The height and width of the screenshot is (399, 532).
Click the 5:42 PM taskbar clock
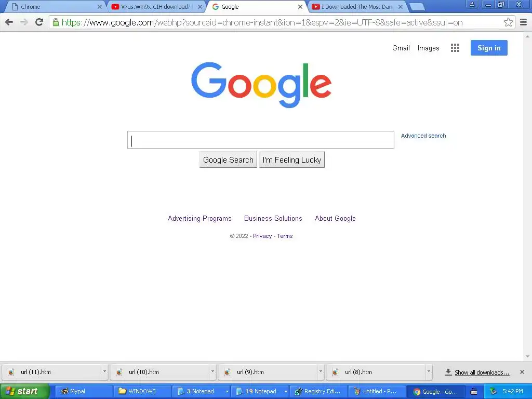coord(513,392)
